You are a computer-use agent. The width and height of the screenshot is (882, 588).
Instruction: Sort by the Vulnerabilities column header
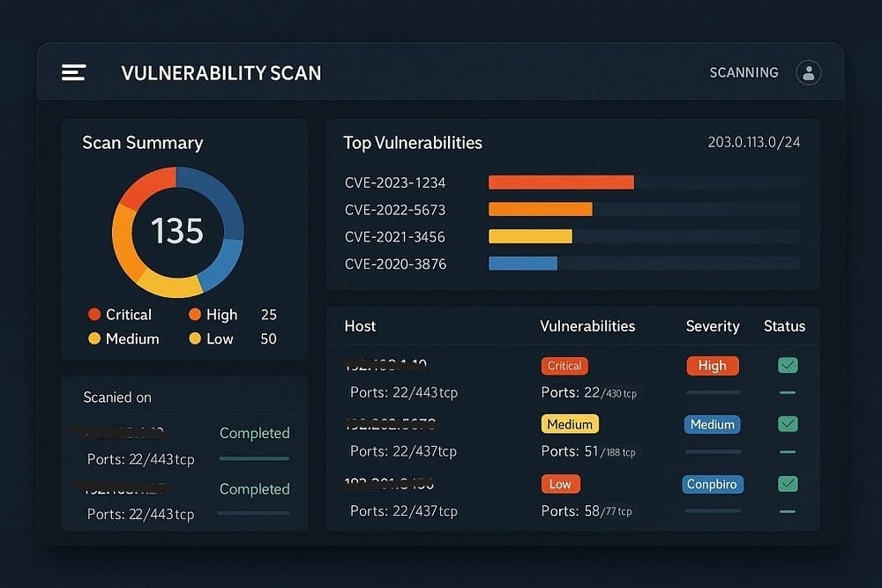click(x=587, y=326)
